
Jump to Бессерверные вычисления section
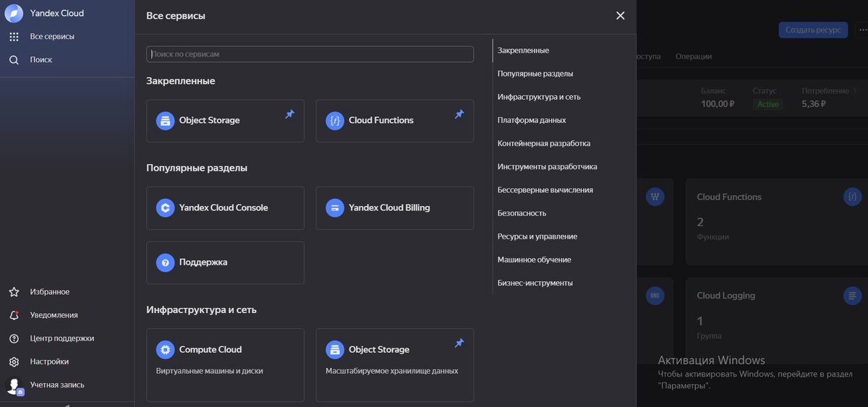[545, 190]
